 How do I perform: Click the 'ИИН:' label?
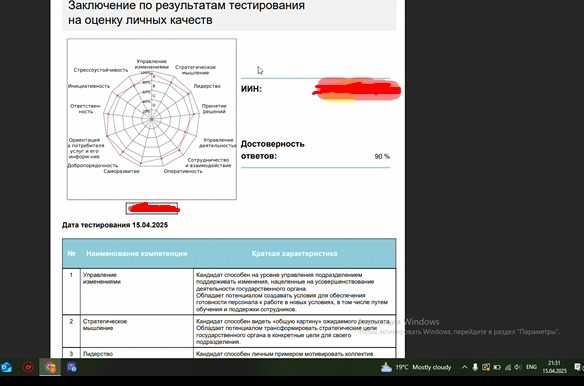pos(251,89)
